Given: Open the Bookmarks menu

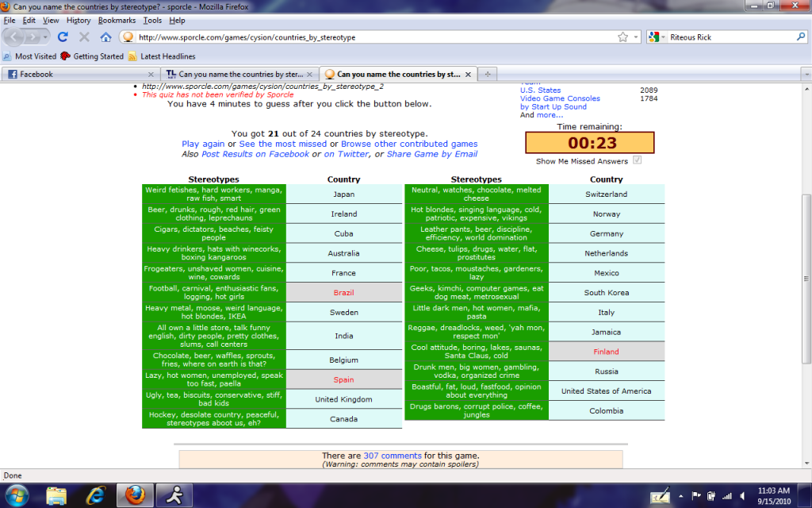Looking at the screenshot, I should [x=117, y=20].
